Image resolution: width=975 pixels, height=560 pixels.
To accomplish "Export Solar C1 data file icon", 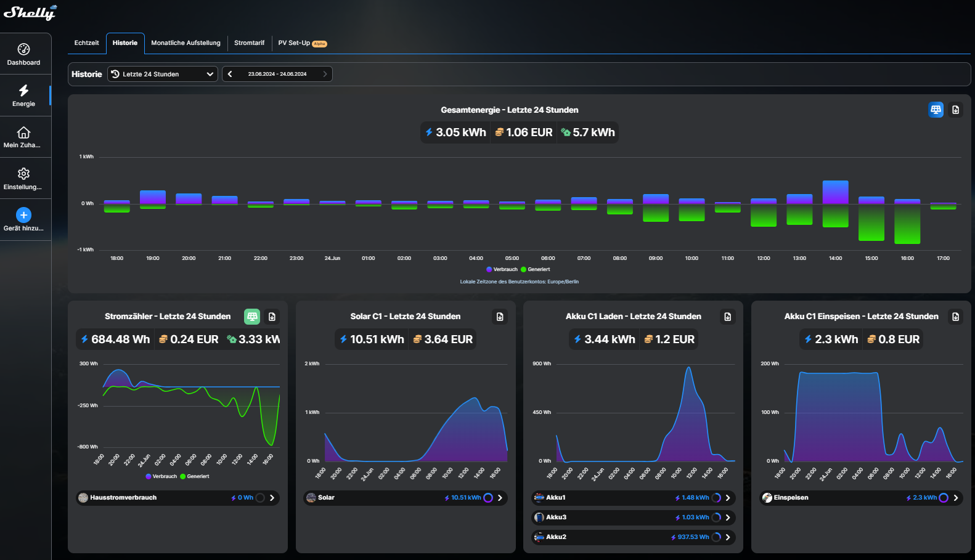I will pos(500,317).
